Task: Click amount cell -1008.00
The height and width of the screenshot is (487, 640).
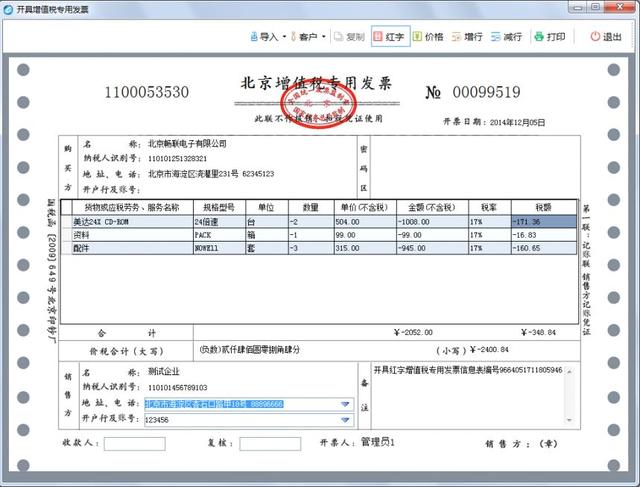Action: 432,222
